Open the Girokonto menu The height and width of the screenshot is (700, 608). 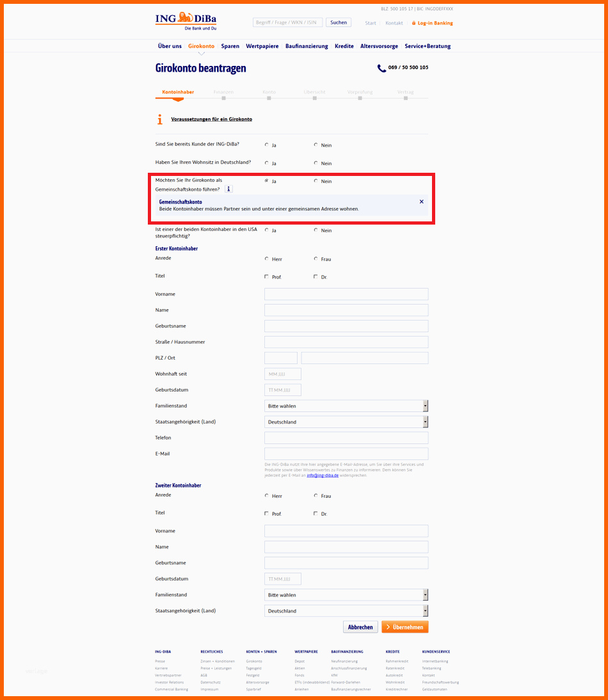[202, 46]
